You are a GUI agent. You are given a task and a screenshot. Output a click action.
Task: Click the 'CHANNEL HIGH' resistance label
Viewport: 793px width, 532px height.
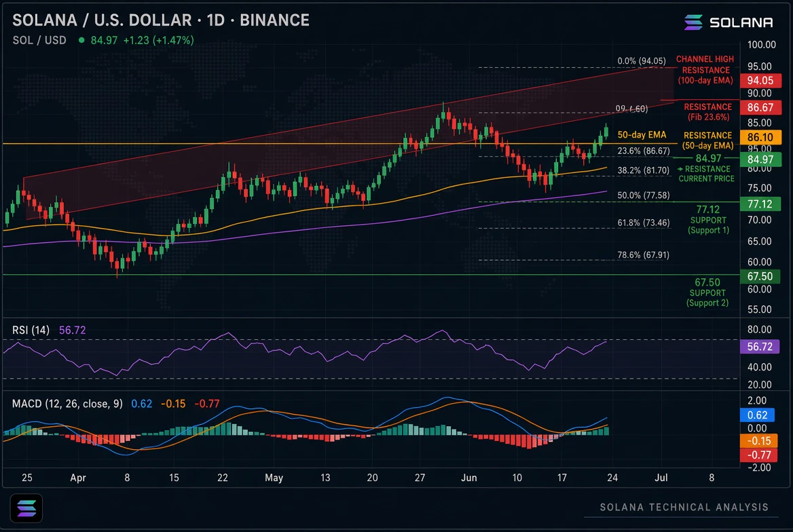pyautogui.click(x=705, y=59)
